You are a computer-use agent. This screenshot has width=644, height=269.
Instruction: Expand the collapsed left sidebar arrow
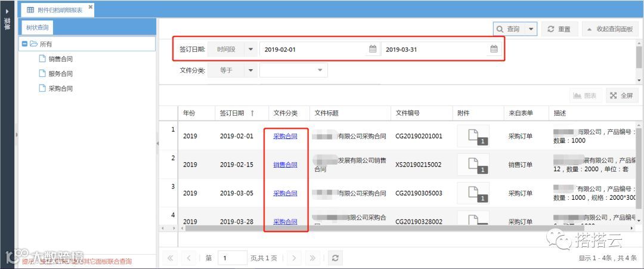pyautogui.click(x=7, y=11)
